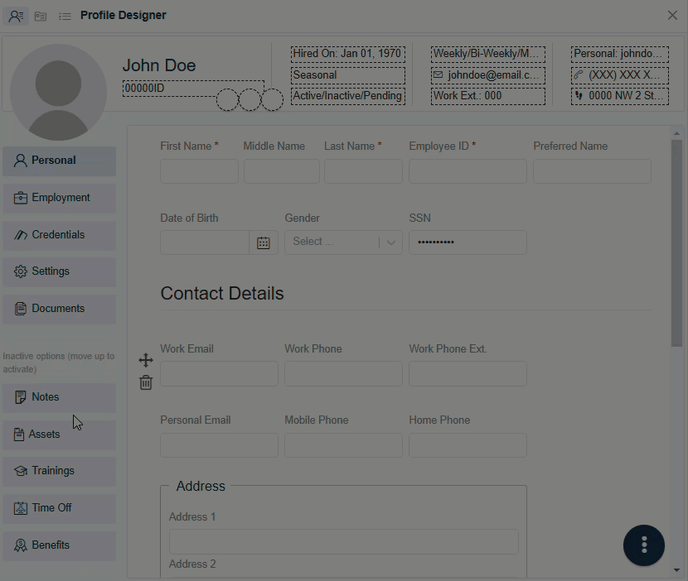
Task: Select the inactive Benefits option
Action: pos(59,546)
